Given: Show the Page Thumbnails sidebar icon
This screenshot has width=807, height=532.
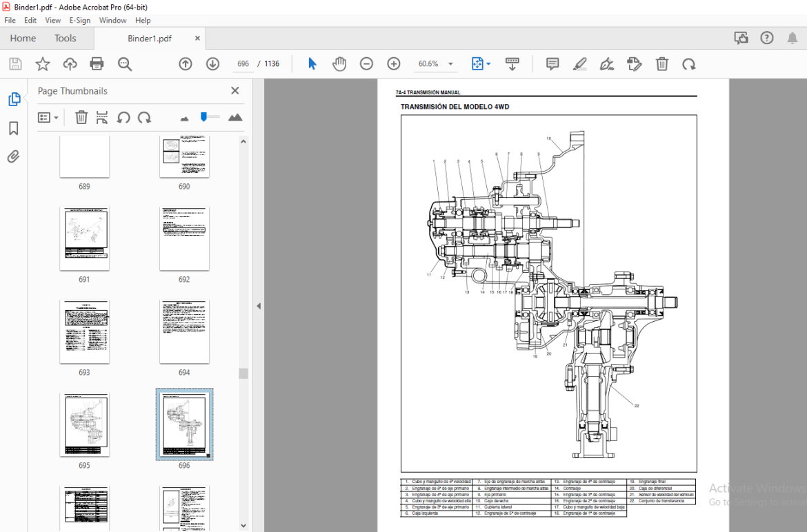Looking at the screenshot, I should click(14, 99).
